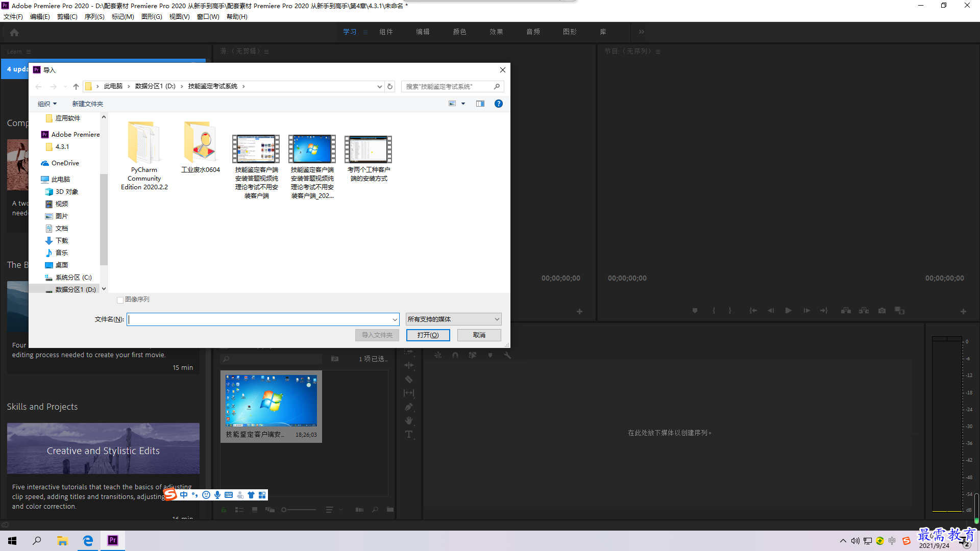This screenshot has width=980, height=551.
Task: Select the Pen tool in the tools panel
Action: [x=409, y=407]
